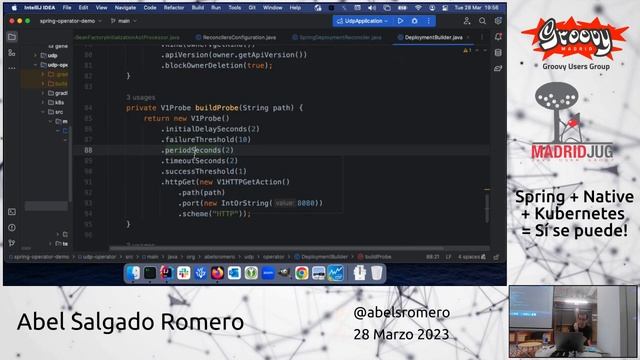Click the speaker webcam video thumbnail

(573, 322)
